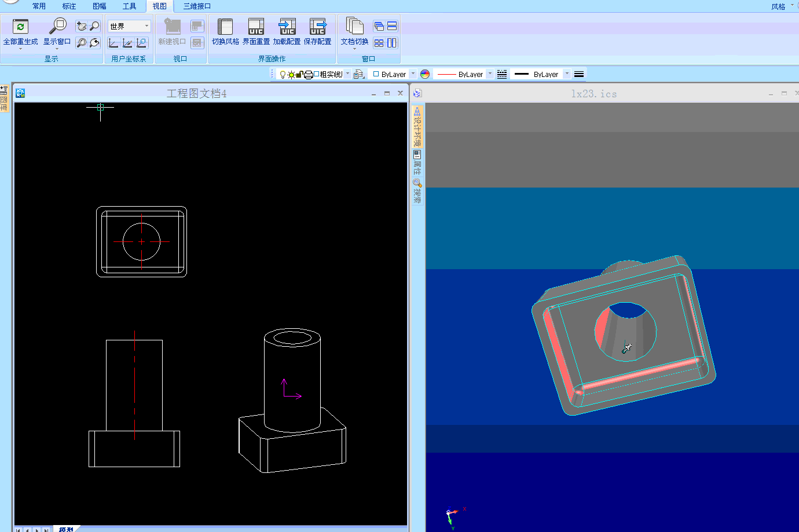
Task: Open the linetype ByLayer dropdown with red line
Action: coord(490,74)
